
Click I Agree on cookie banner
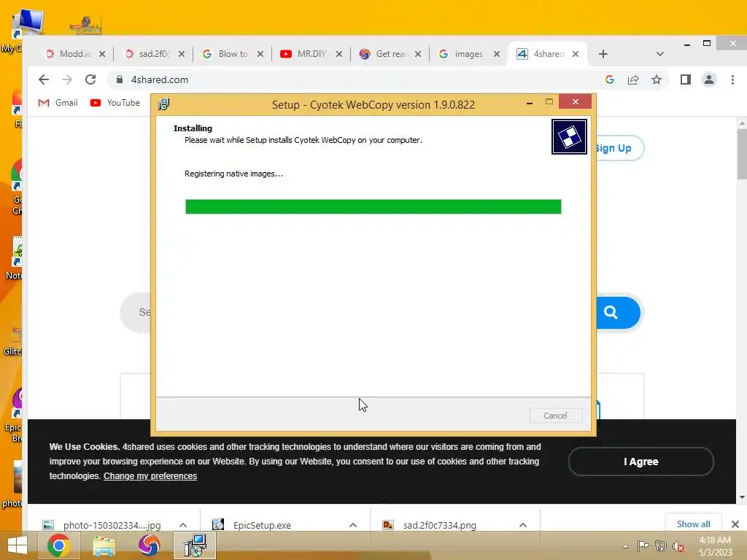tap(640, 462)
